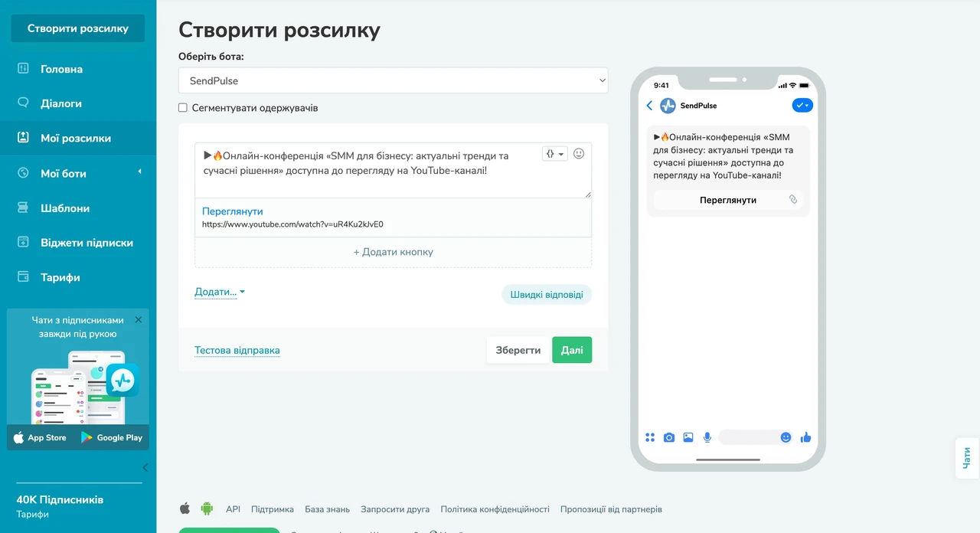Click Швидкі відповіді button
The height and width of the screenshot is (533, 980).
[x=547, y=295]
